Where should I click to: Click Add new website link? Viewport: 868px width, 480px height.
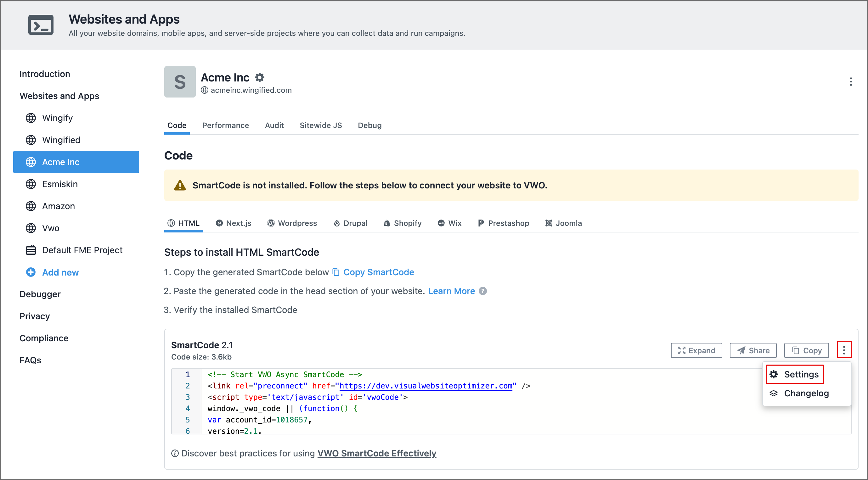point(52,272)
